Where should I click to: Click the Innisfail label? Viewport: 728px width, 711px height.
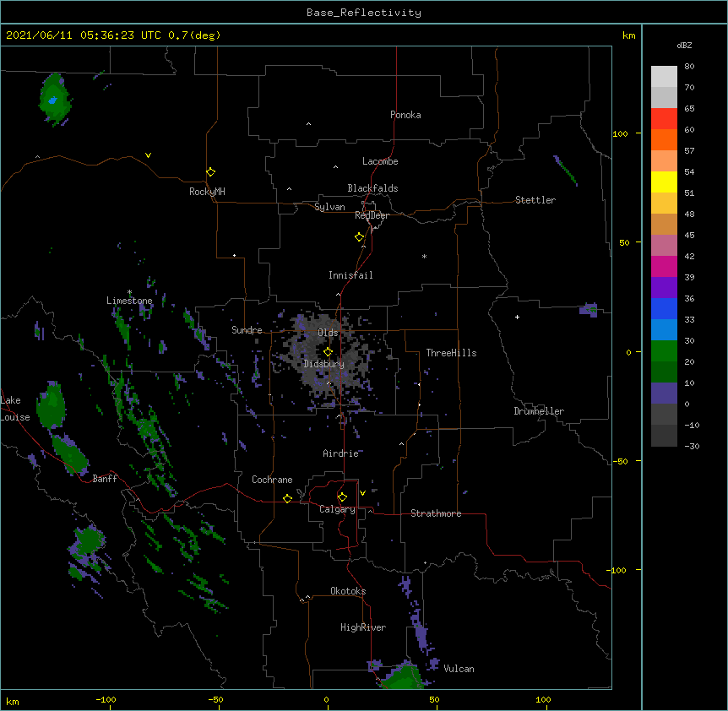[350, 275]
